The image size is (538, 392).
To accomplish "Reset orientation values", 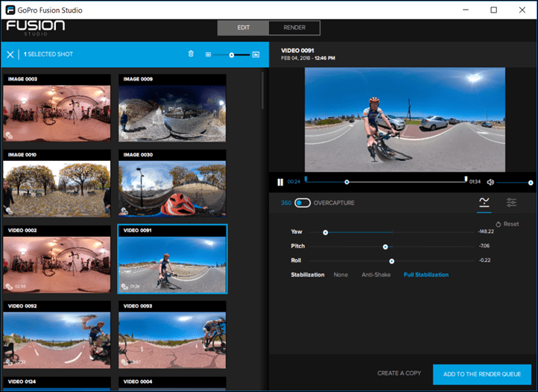I will pos(507,224).
